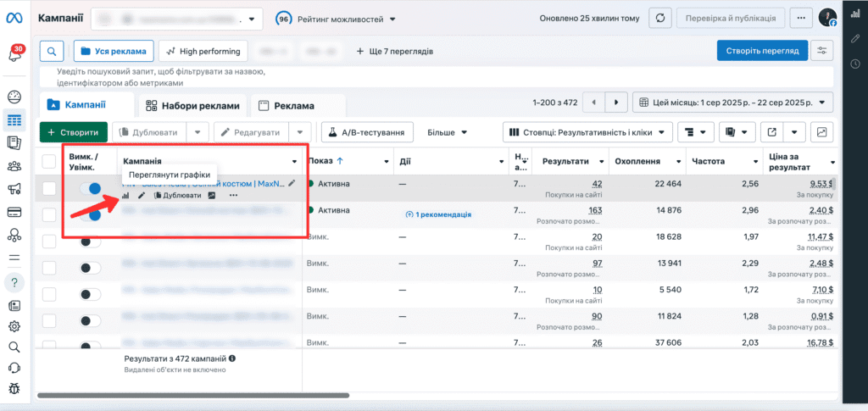Refresh data with circular arrows icon
868x411 pixels.
pyautogui.click(x=659, y=19)
